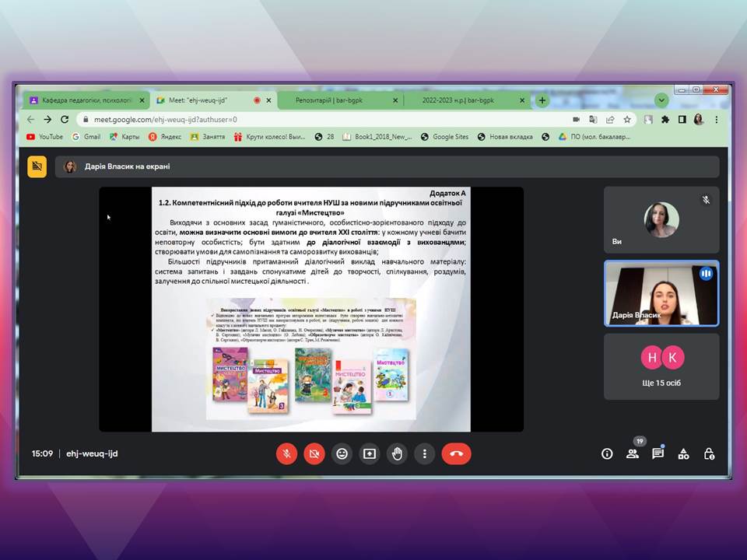This screenshot has width=747, height=560.
Task: Open Новая вкладка bookmark
Action: pos(505,137)
